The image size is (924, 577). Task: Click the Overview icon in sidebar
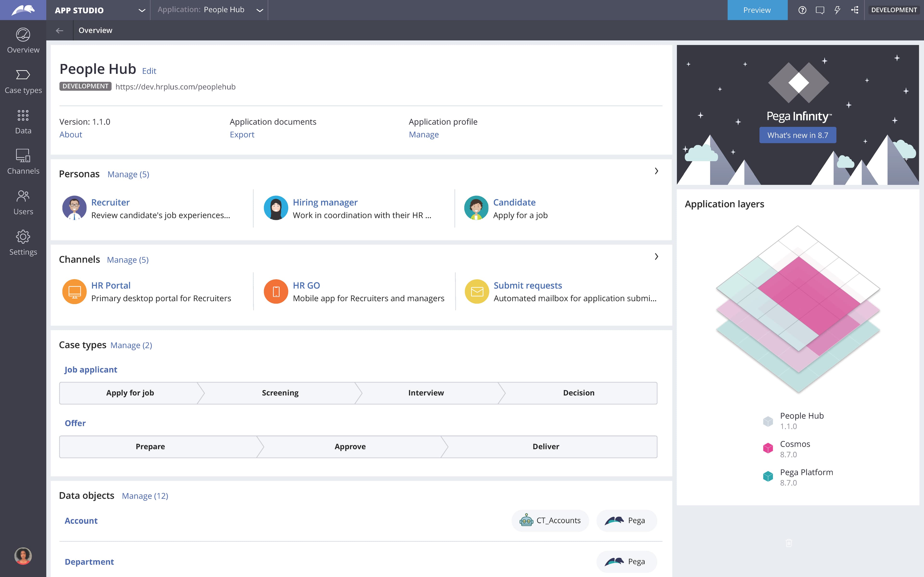[23, 40]
